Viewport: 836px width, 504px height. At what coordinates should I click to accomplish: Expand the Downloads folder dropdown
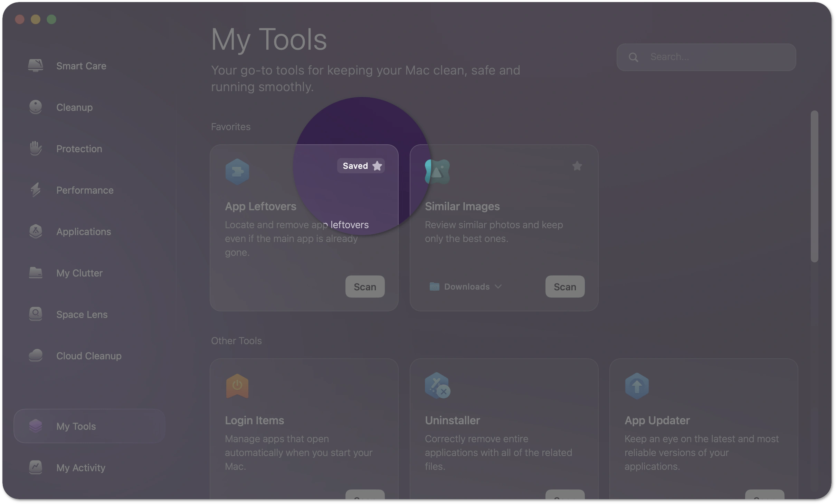point(465,287)
